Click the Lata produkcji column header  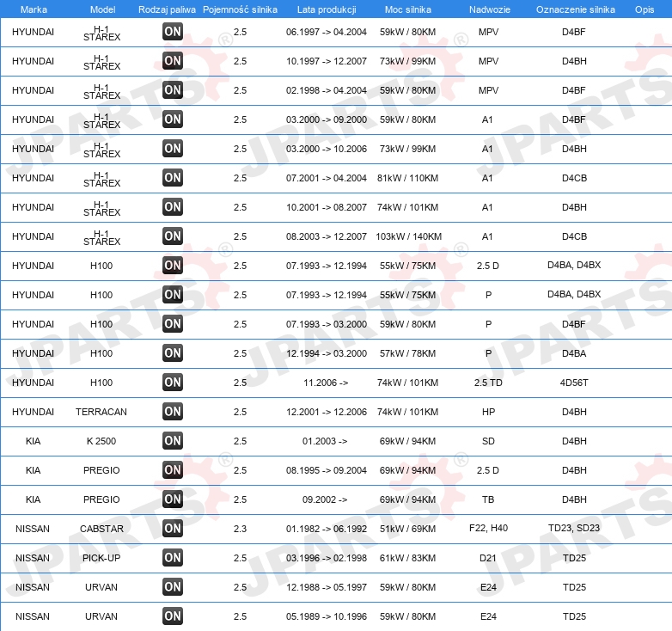click(327, 9)
